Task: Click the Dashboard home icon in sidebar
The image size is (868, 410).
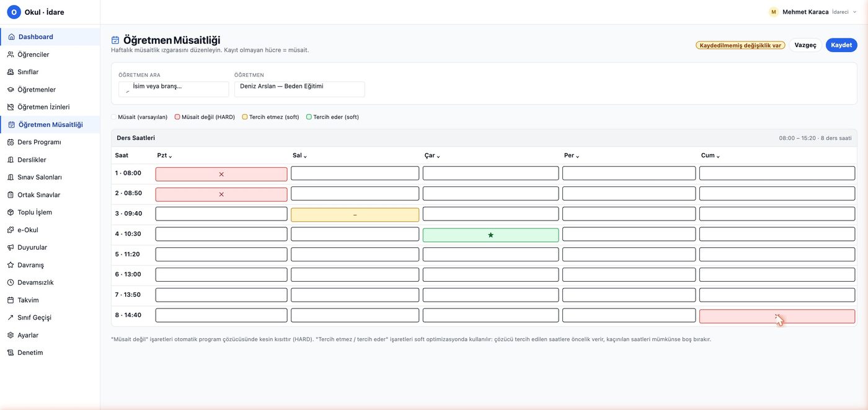Action: pyautogui.click(x=11, y=37)
